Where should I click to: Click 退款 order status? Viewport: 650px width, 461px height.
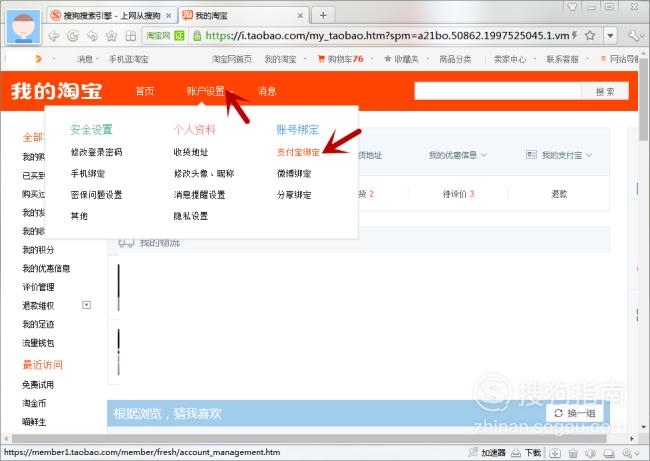pyautogui.click(x=559, y=194)
